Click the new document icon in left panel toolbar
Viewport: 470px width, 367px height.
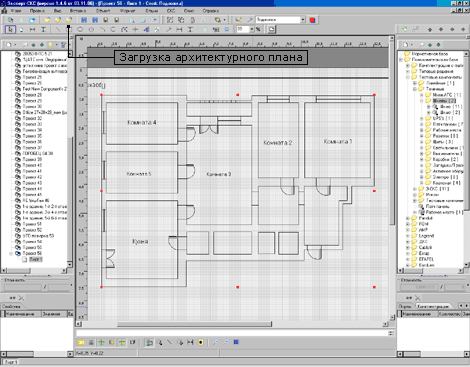coord(9,45)
